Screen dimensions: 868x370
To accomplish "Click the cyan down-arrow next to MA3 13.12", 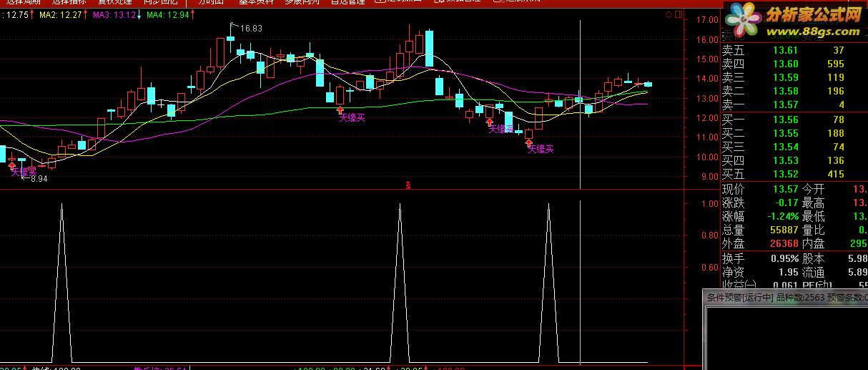I will 139,14.
